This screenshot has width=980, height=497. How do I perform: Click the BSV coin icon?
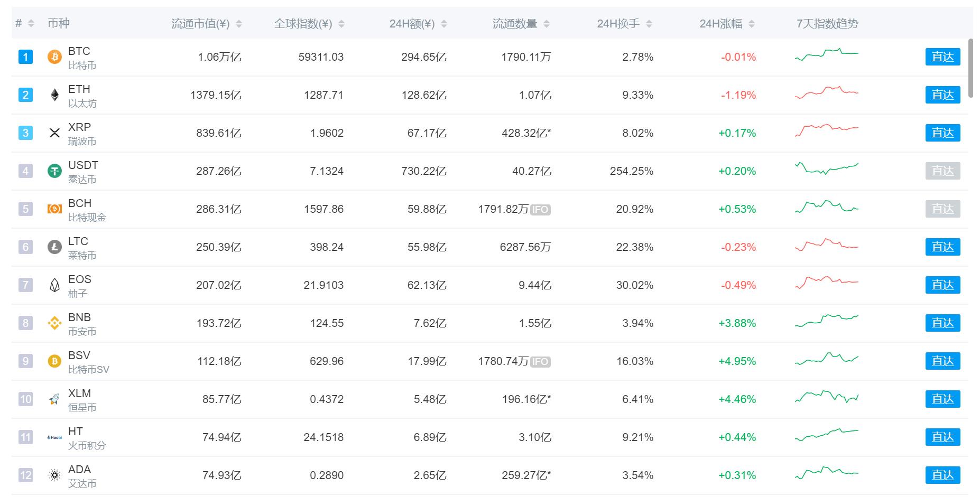pos(54,361)
